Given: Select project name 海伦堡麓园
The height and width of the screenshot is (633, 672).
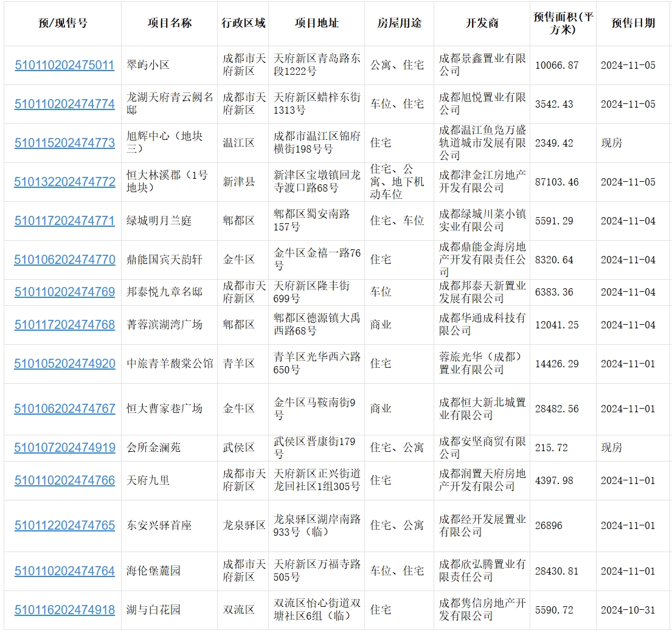Looking at the screenshot, I should (153, 572).
